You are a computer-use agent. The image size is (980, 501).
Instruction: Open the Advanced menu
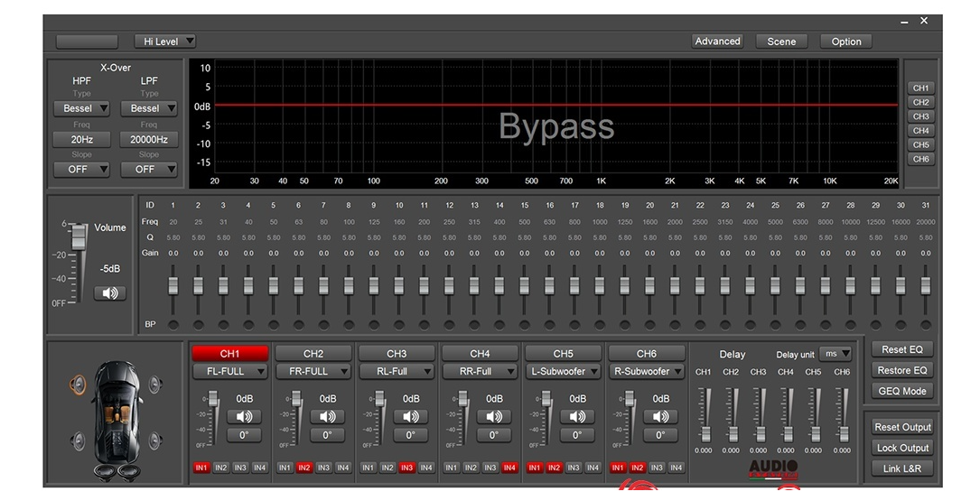717,42
